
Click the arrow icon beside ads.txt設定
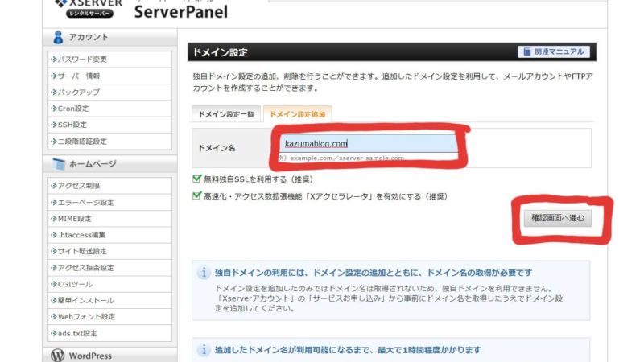pos(53,333)
